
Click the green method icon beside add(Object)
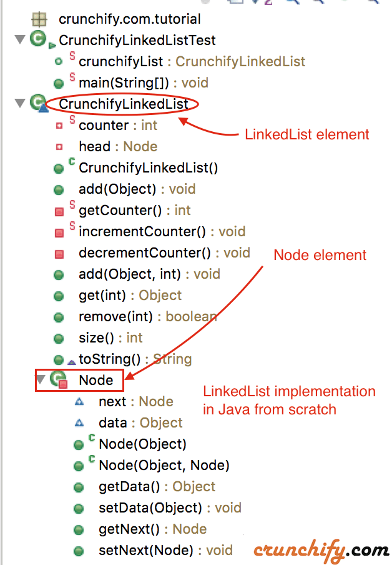59,189
